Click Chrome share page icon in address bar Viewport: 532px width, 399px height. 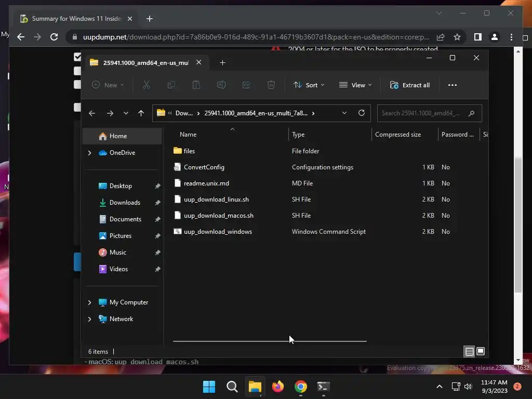441,37
